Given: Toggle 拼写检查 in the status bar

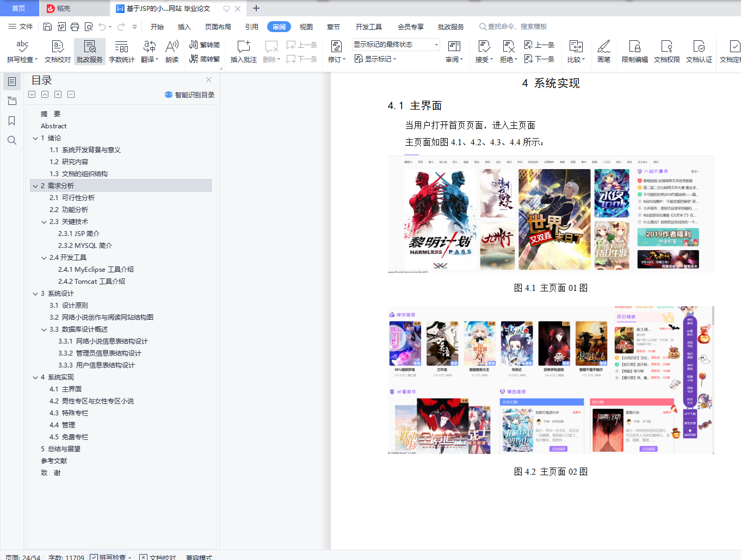Looking at the screenshot, I should pyautogui.click(x=110, y=557).
